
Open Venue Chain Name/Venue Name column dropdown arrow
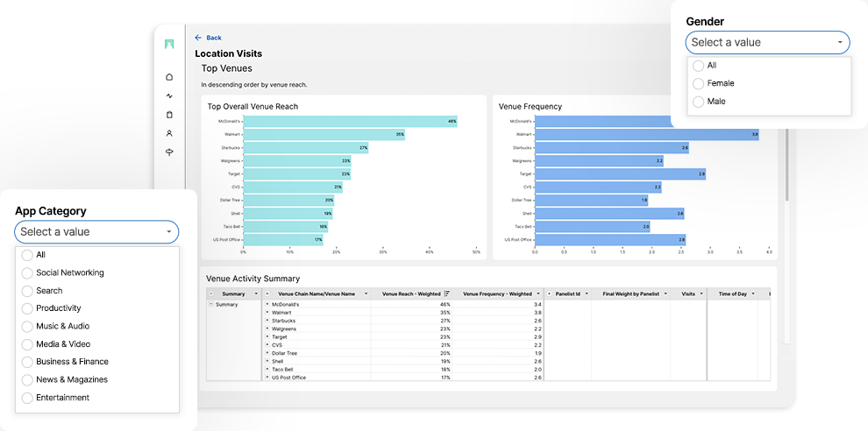tap(366, 293)
